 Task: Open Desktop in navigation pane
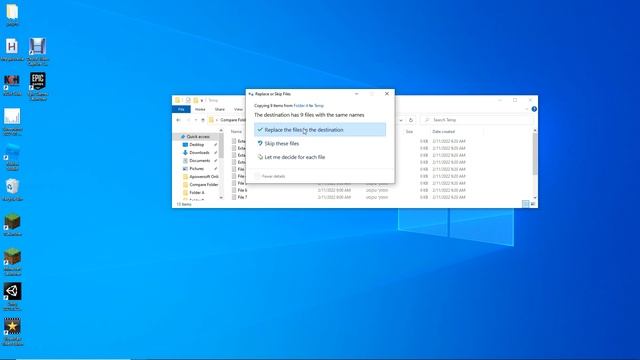(x=196, y=144)
